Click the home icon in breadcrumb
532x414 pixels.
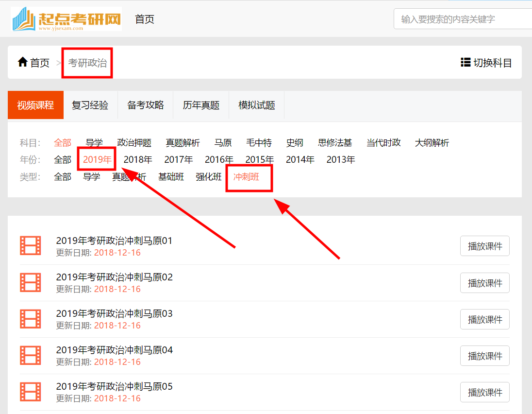(x=23, y=62)
